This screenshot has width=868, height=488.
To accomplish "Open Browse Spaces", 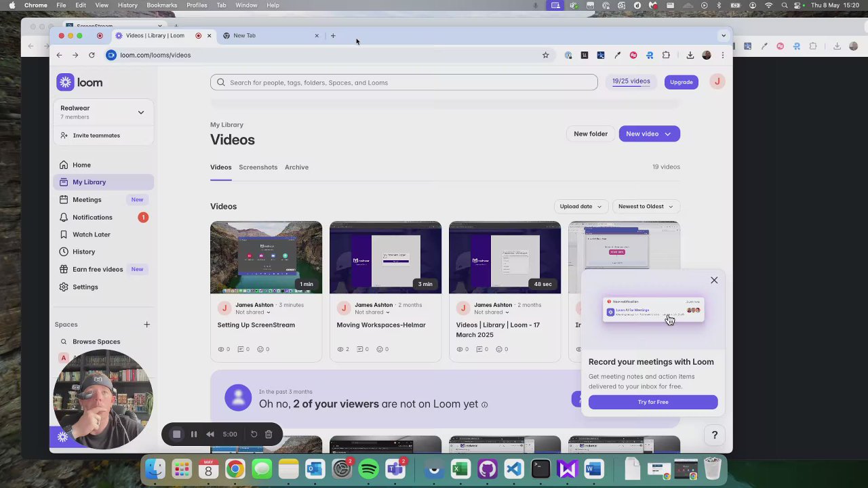I will [x=96, y=342].
